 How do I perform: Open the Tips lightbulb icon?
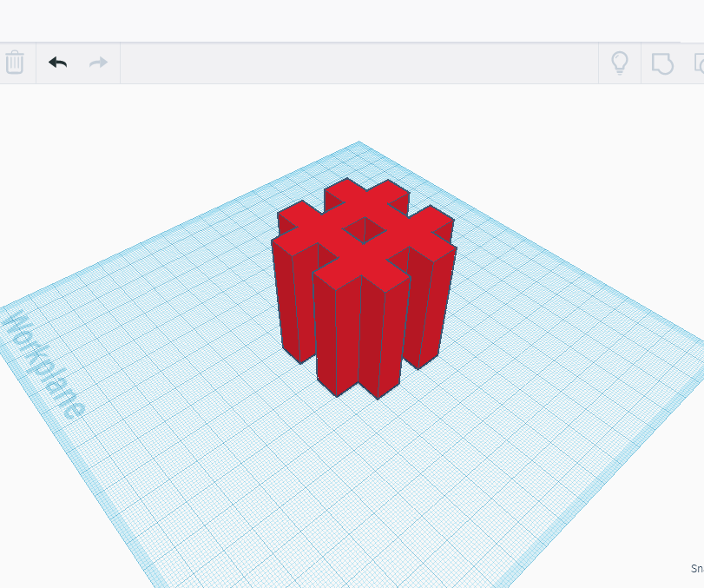[x=620, y=63]
